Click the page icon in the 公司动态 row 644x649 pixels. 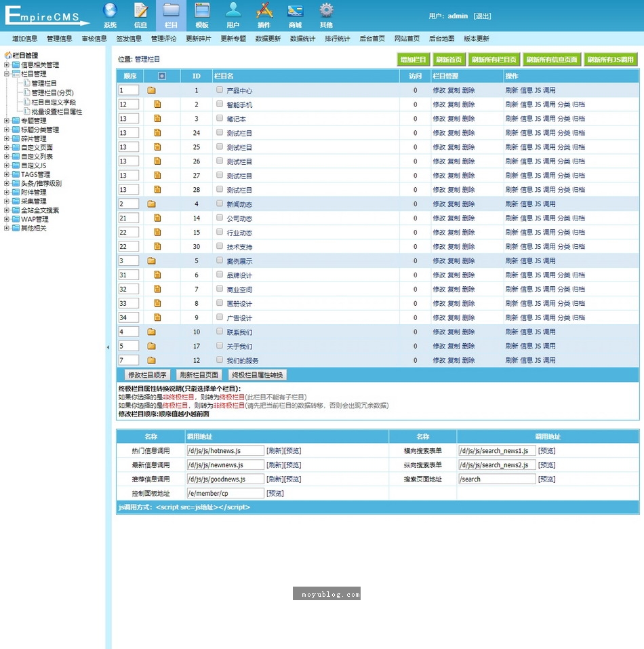coord(157,218)
